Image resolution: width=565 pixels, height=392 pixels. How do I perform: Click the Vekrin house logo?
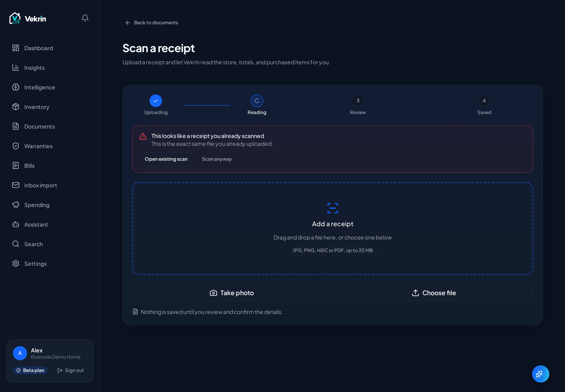tap(15, 18)
